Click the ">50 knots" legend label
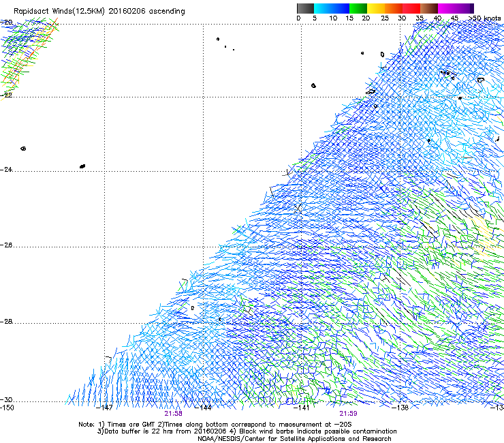 point(484,18)
